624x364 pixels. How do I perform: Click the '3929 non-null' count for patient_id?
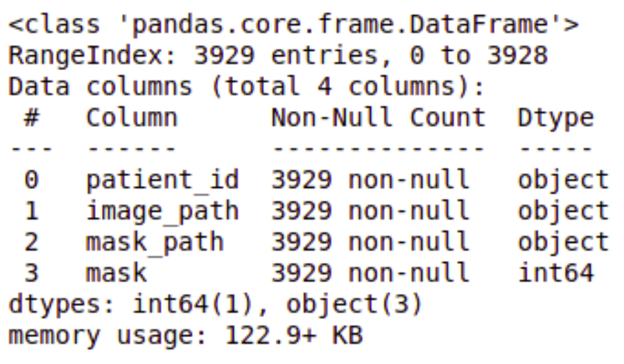pyautogui.click(x=370, y=180)
